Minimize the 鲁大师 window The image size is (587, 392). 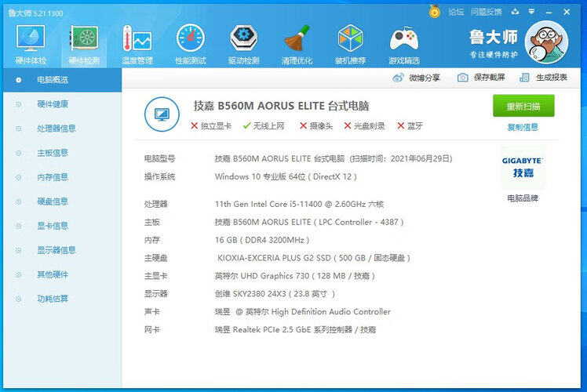pyautogui.click(x=549, y=13)
